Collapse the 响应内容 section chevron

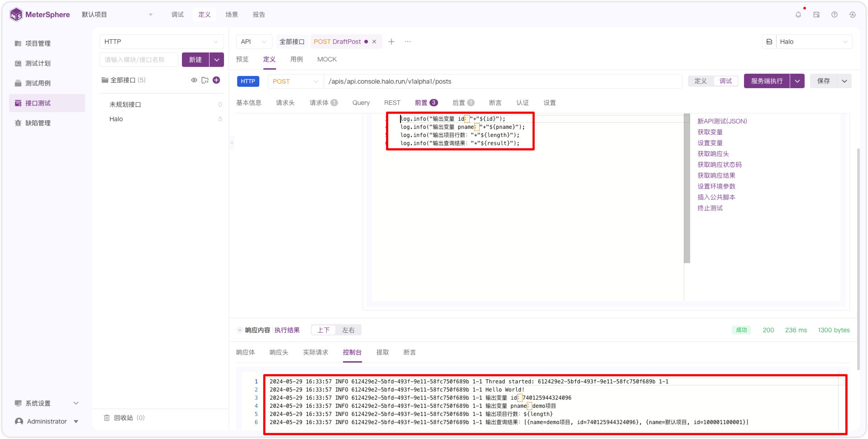240,330
